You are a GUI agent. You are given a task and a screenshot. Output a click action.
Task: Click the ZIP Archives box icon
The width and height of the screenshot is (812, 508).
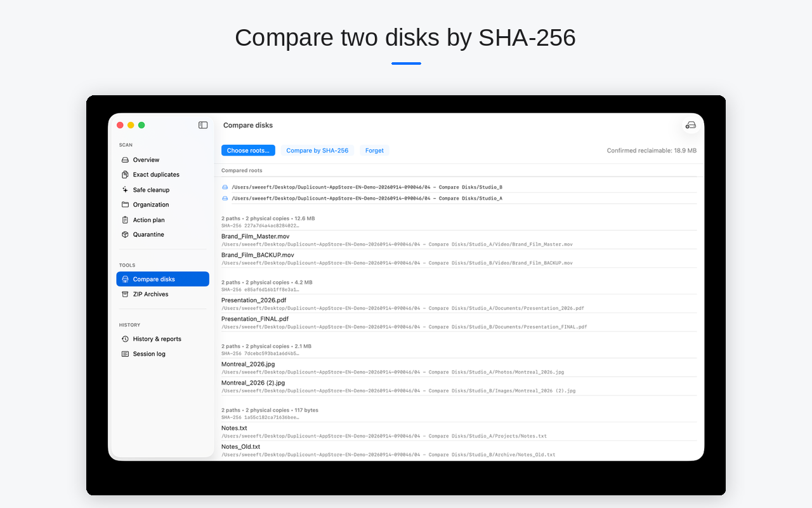[x=125, y=294]
